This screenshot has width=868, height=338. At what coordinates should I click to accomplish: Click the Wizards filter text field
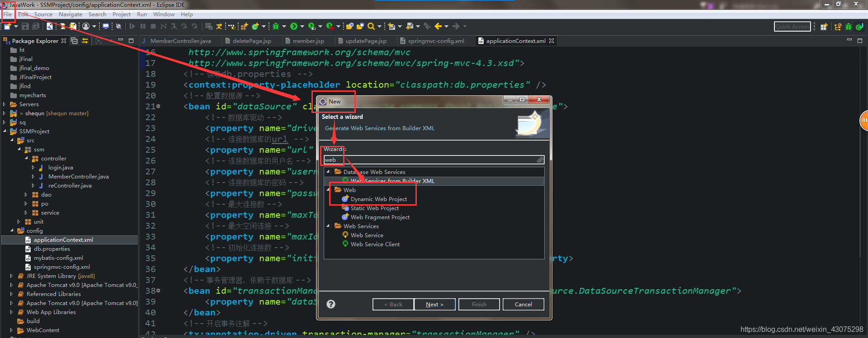coord(434,160)
